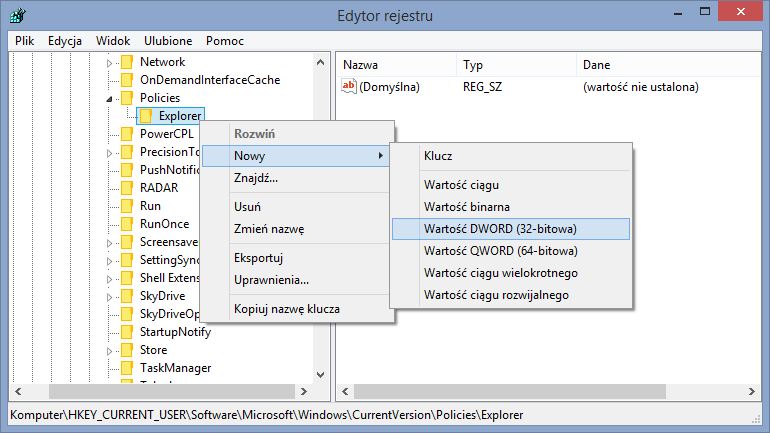Expand the Store tree node
Viewport: 770px width, 433px height.
(x=110, y=351)
